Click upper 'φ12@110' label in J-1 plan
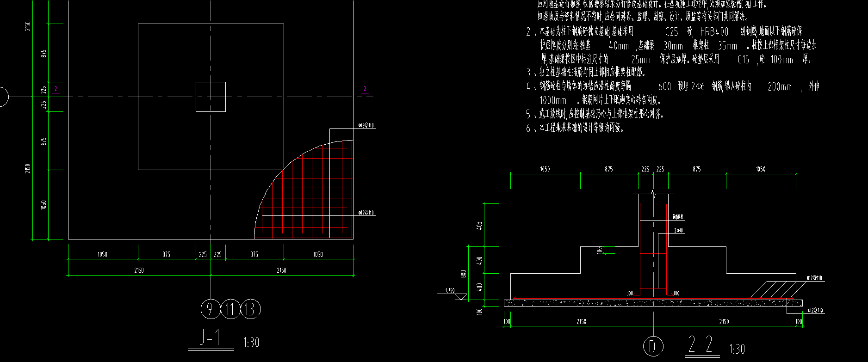The image size is (868, 362). pos(366,125)
